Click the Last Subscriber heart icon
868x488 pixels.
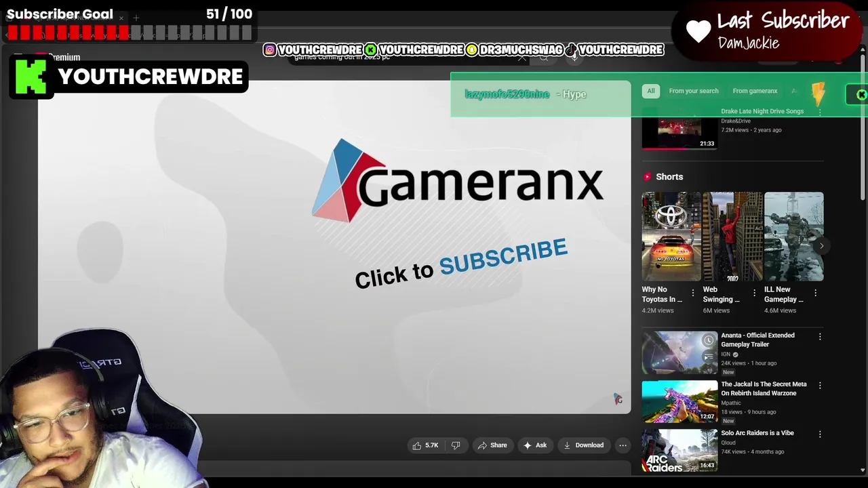coord(698,31)
